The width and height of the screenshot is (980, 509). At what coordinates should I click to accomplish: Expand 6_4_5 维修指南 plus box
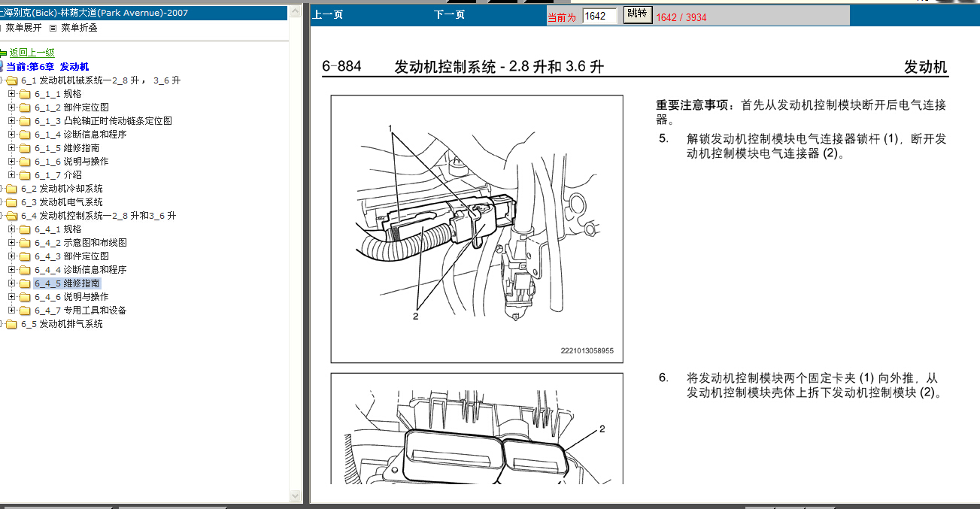click(11, 283)
